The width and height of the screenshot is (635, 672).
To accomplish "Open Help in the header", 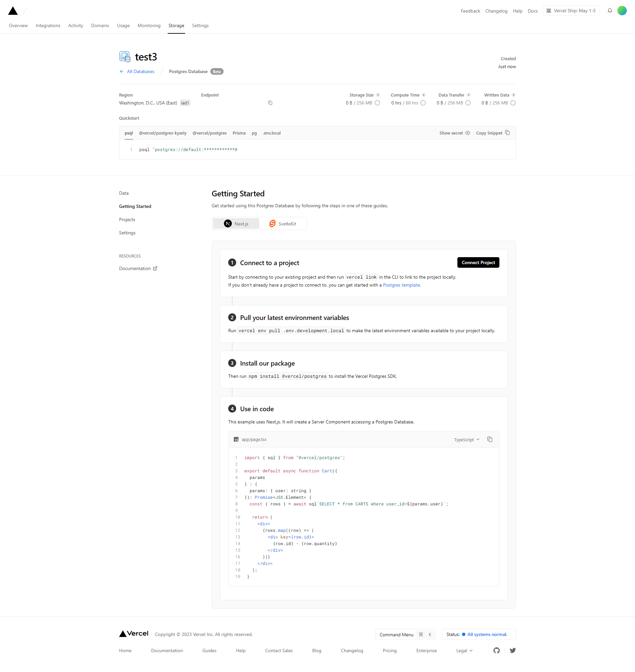I will 518,11.
